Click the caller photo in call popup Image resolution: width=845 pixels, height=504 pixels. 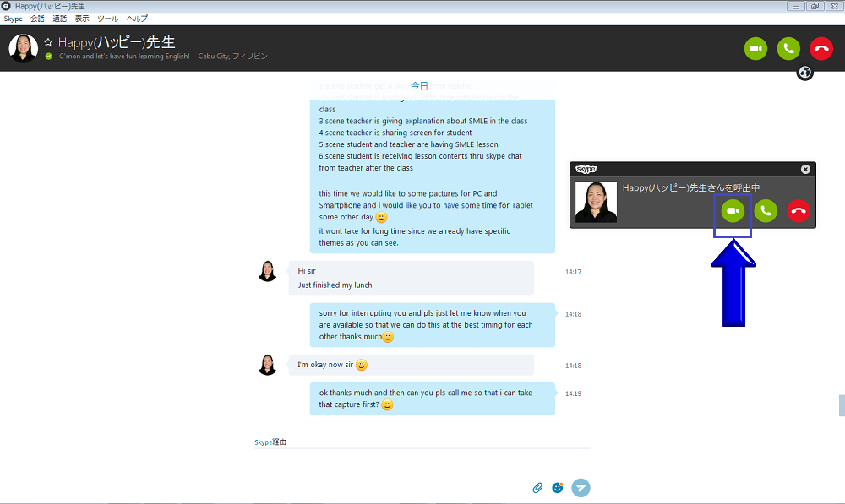point(596,202)
